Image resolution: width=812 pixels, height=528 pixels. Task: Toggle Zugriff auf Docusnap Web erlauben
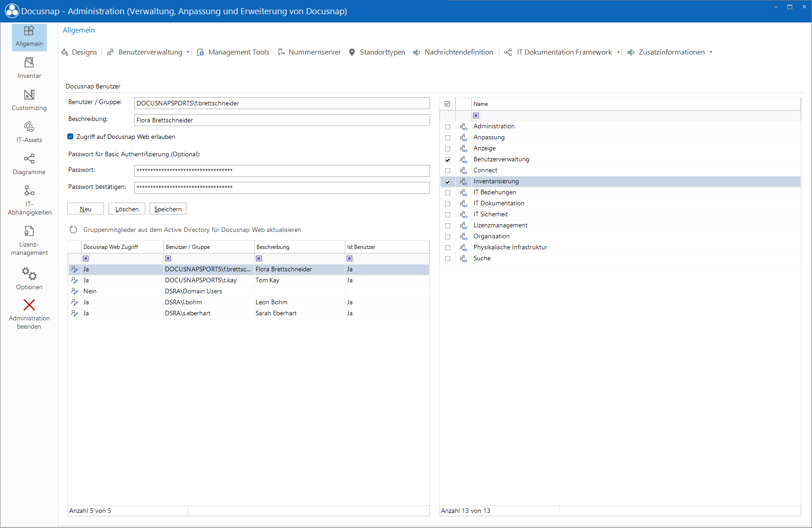click(71, 137)
